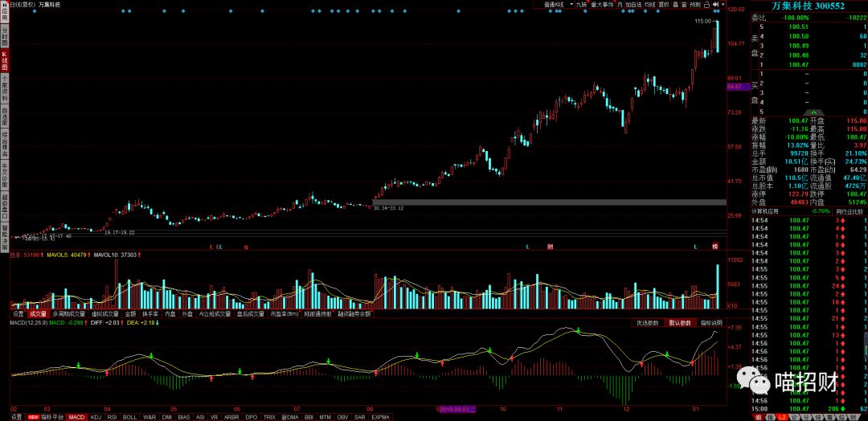
Task: Select the 内盘 indicator tab
Action: (170, 313)
